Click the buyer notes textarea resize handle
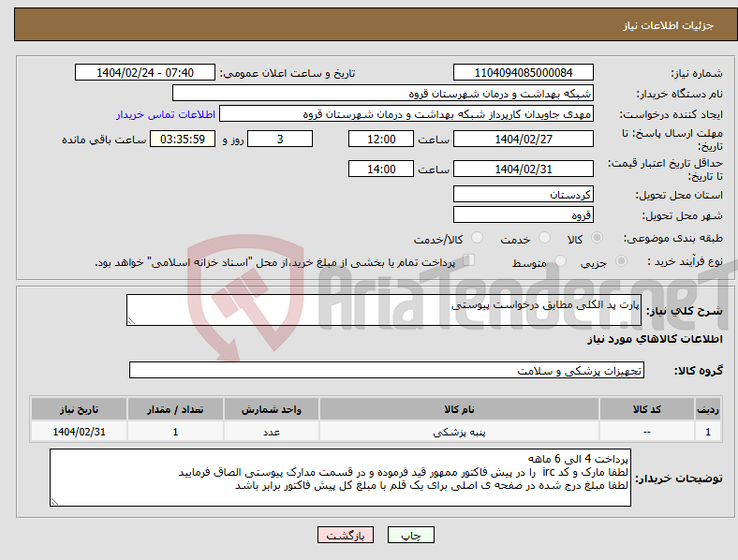Image resolution: width=738 pixels, height=560 pixels. pyautogui.click(x=54, y=502)
